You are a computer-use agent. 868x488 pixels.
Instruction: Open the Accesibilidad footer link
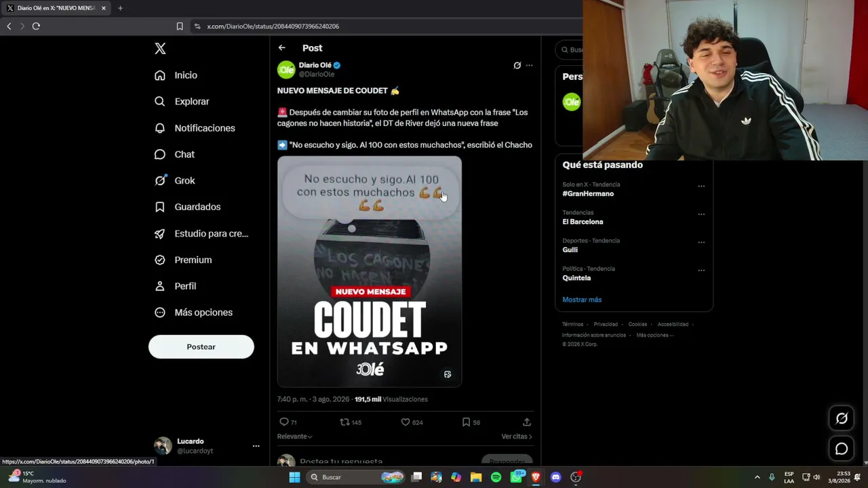point(673,324)
